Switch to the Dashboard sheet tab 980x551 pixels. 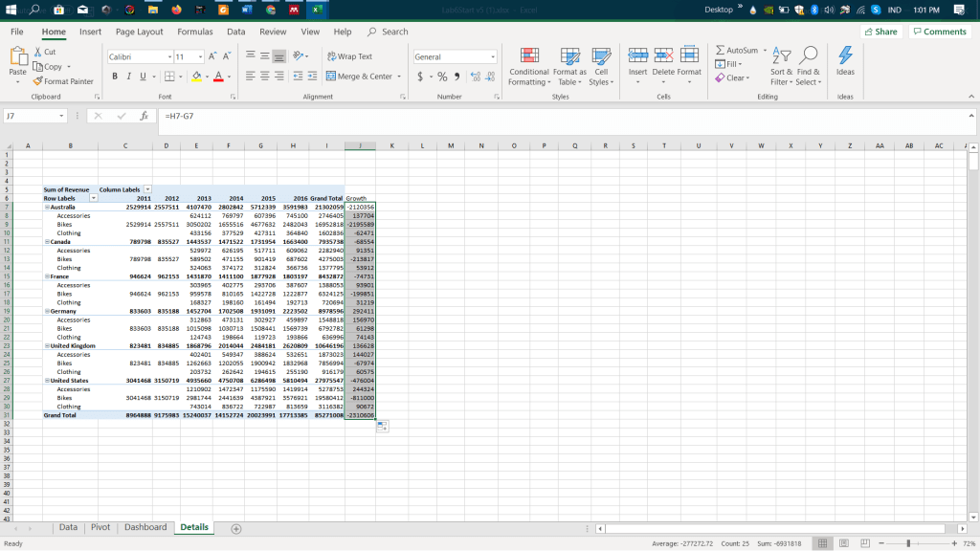(145, 527)
